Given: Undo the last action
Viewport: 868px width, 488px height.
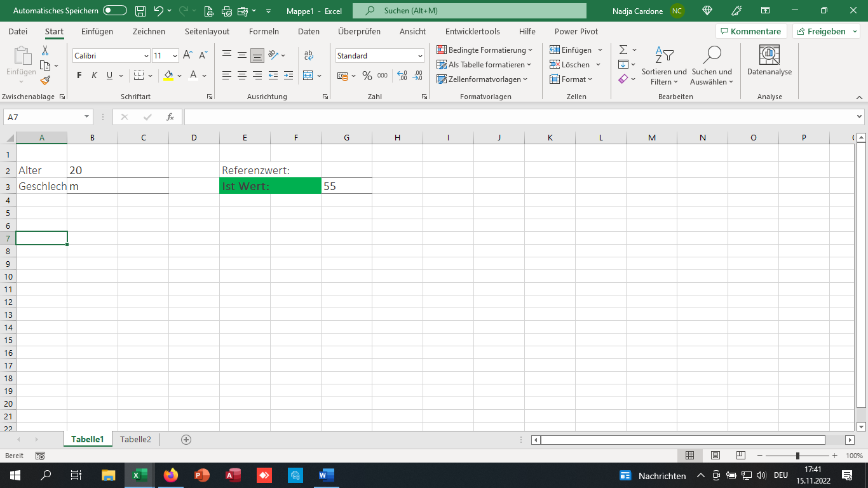Looking at the screenshot, I should (x=159, y=11).
